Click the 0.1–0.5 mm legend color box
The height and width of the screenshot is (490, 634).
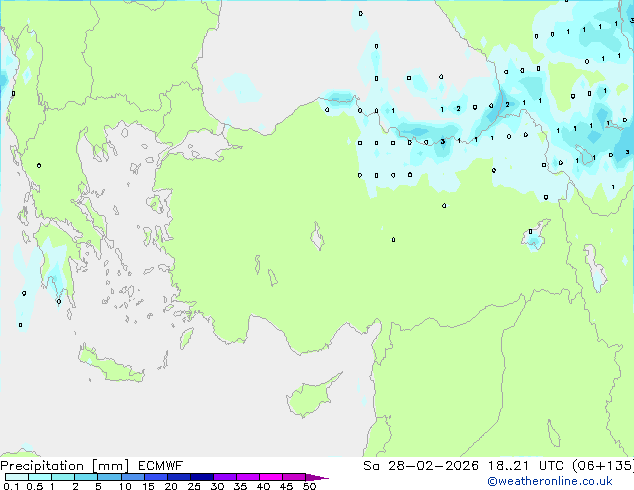tap(17, 477)
